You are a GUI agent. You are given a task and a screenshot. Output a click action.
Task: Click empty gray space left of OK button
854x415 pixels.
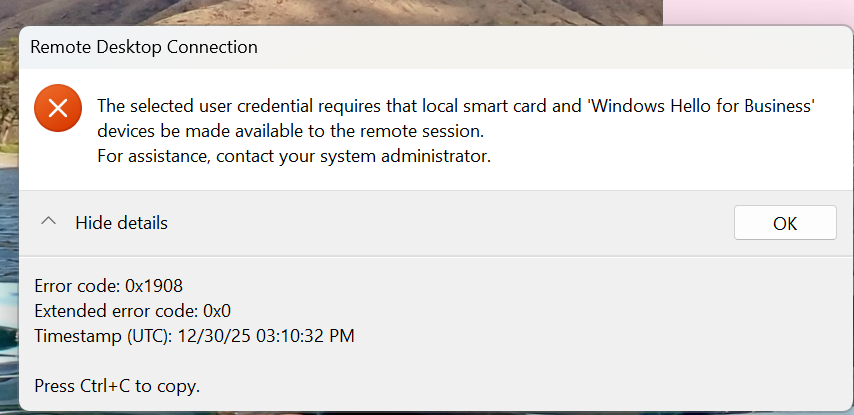[450, 223]
